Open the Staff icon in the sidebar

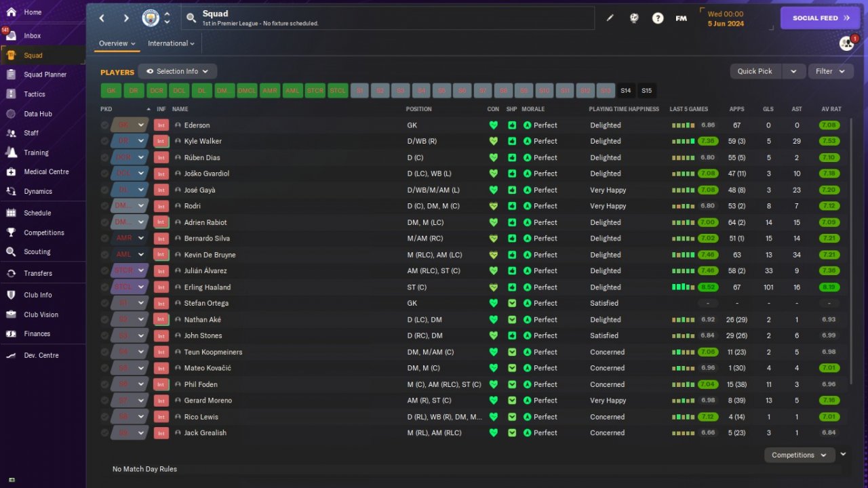click(x=11, y=133)
